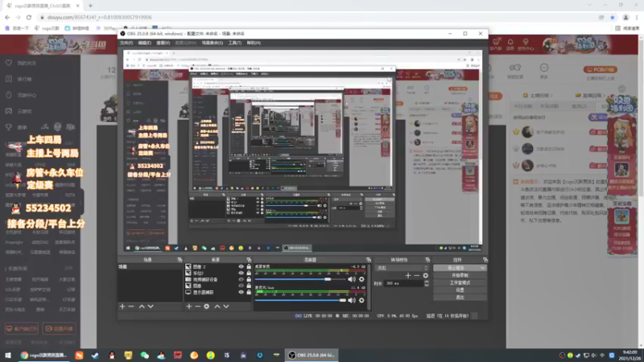
Task: Toggle visibility of the 图像 2 source
Action: 241,267
